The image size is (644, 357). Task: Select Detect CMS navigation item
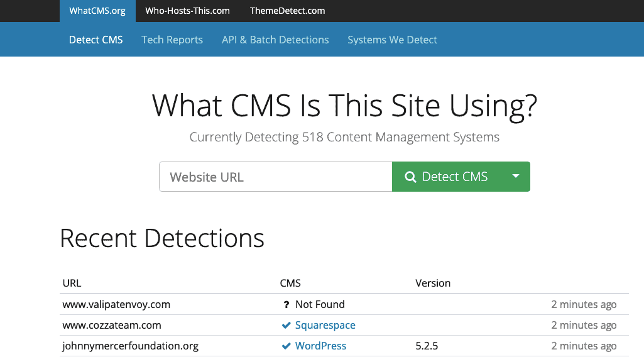pos(96,40)
